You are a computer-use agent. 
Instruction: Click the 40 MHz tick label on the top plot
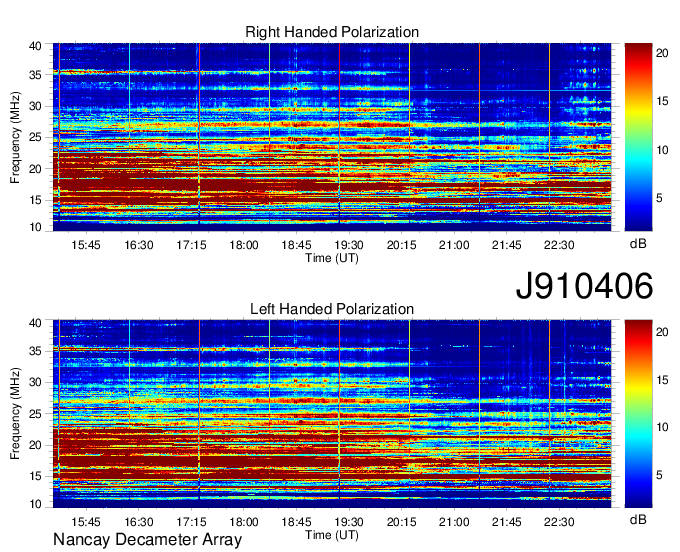click(35, 46)
